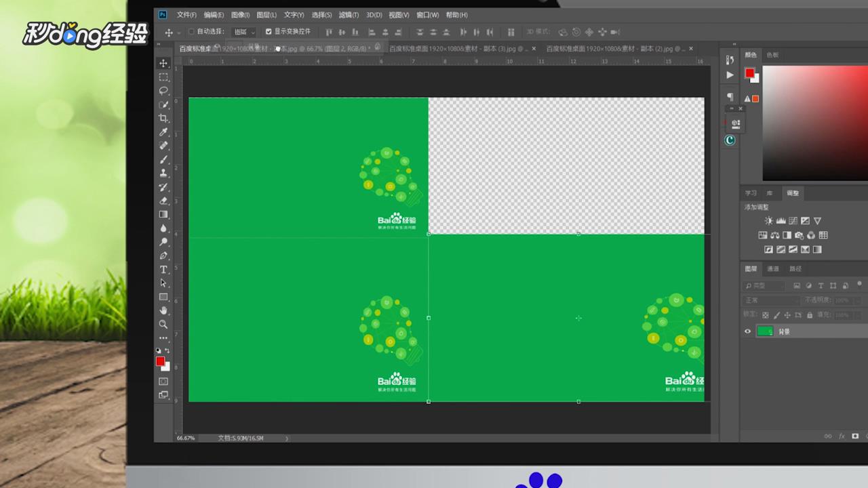Select the Horizontal Type tool
This screenshot has height=488, width=868.
pyautogui.click(x=163, y=270)
